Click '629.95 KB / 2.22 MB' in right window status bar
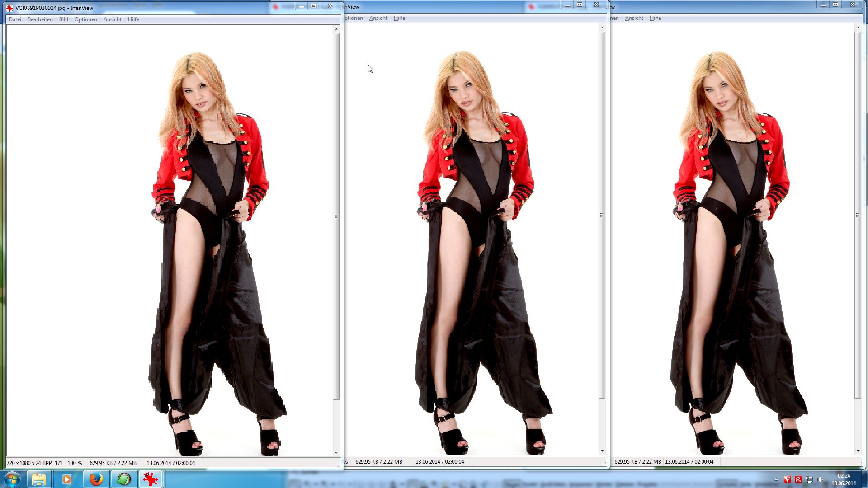 click(638, 462)
